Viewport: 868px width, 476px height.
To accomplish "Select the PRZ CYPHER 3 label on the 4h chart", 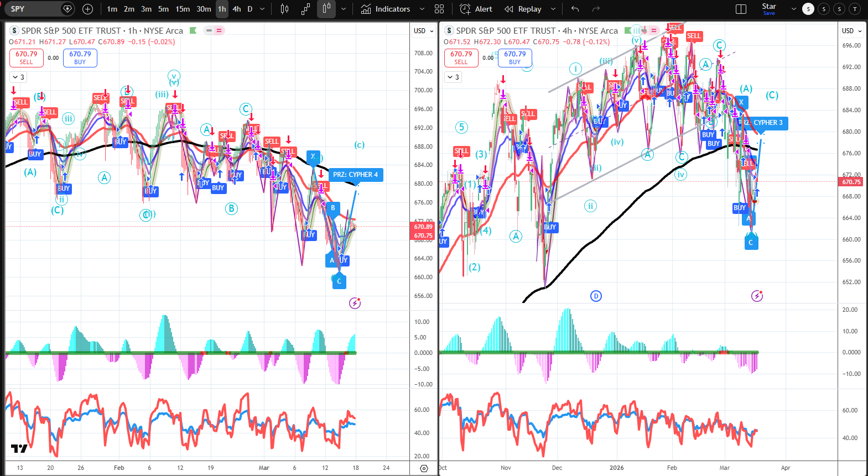I will 763,123.
